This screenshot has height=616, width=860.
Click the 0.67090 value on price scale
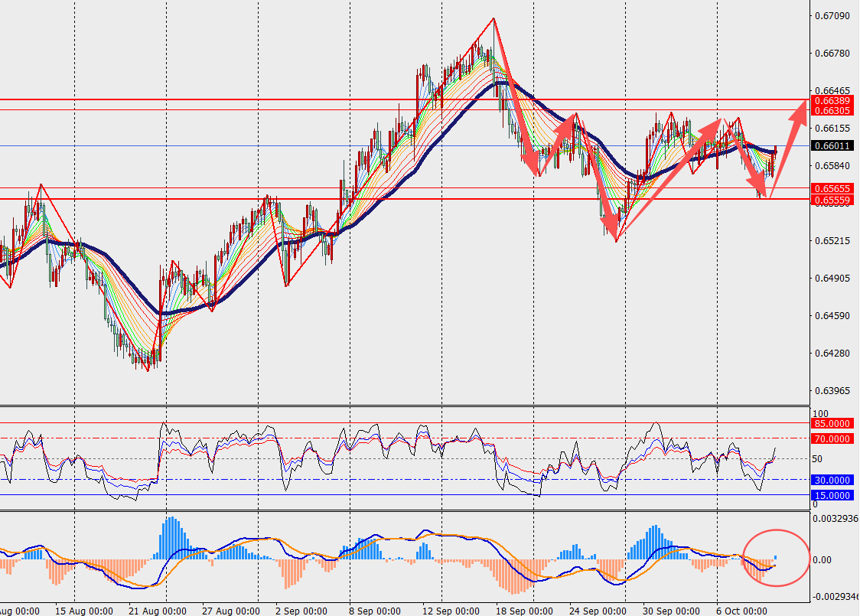[833, 16]
